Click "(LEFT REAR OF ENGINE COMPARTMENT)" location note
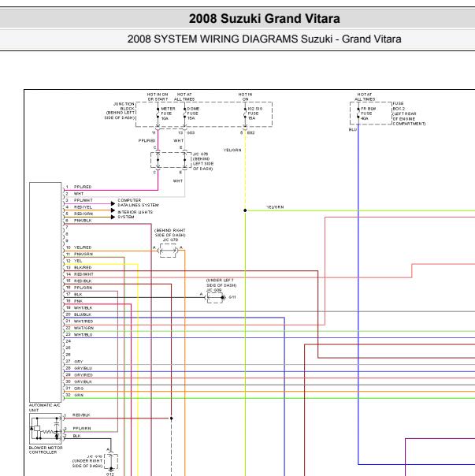The image size is (475, 476). (x=409, y=119)
